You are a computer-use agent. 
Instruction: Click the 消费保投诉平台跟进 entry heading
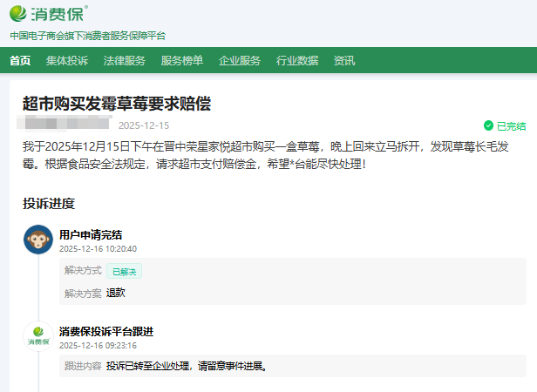click(x=106, y=331)
